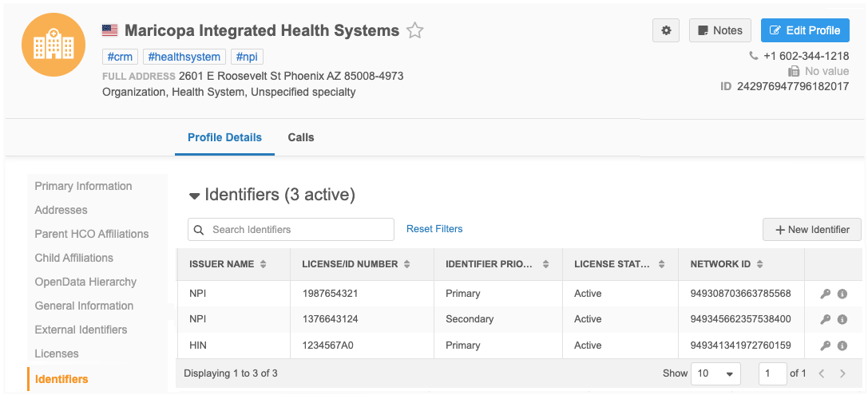Go to Parent HCO Affiliations section
Screen dimensions: 868x395
[x=91, y=234]
